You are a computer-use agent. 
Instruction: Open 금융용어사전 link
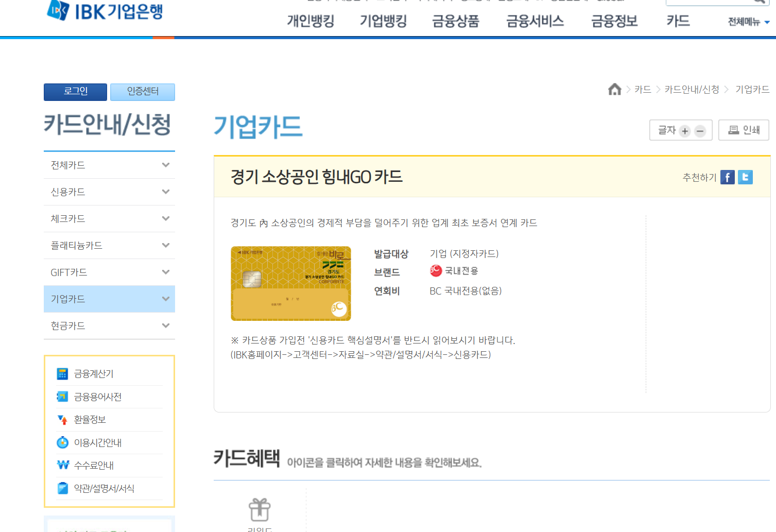(98, 397)
